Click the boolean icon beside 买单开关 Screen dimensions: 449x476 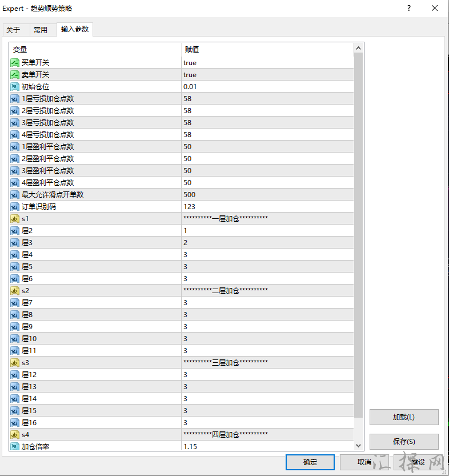click(x=15, y=63)
